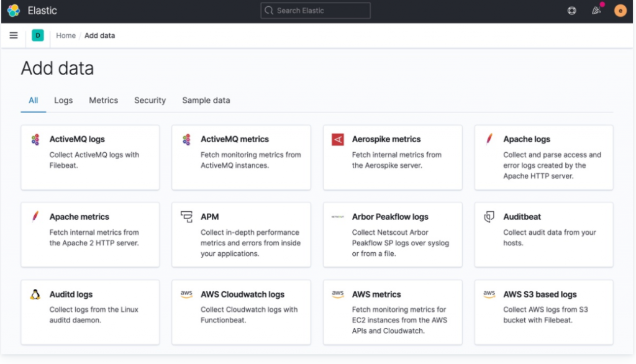Screen dimensions: 636x364
Task: Click the AWS S3 based logs icon
Action: pos(489,294)
